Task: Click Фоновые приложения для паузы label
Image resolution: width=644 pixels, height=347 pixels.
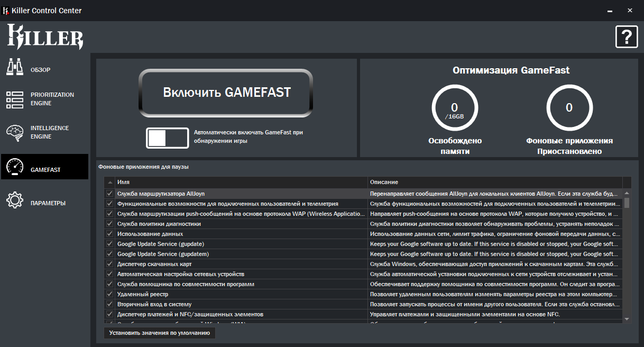Action: [143, 167]
